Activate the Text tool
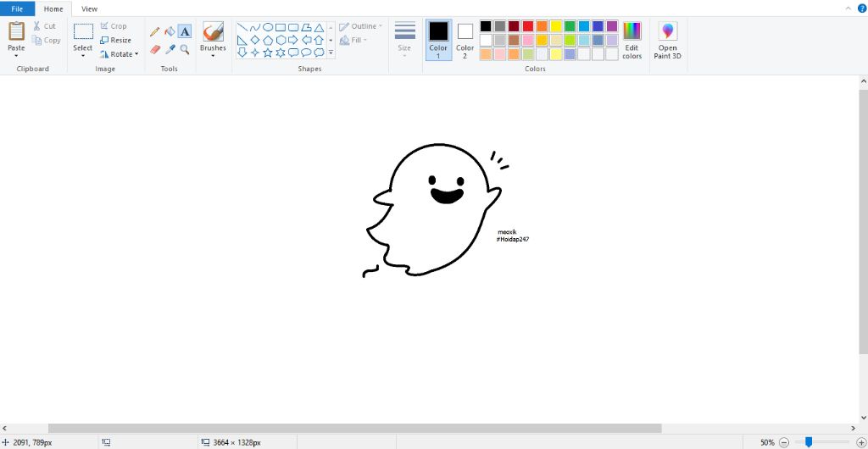868x449 pixels. click(185, 31)
